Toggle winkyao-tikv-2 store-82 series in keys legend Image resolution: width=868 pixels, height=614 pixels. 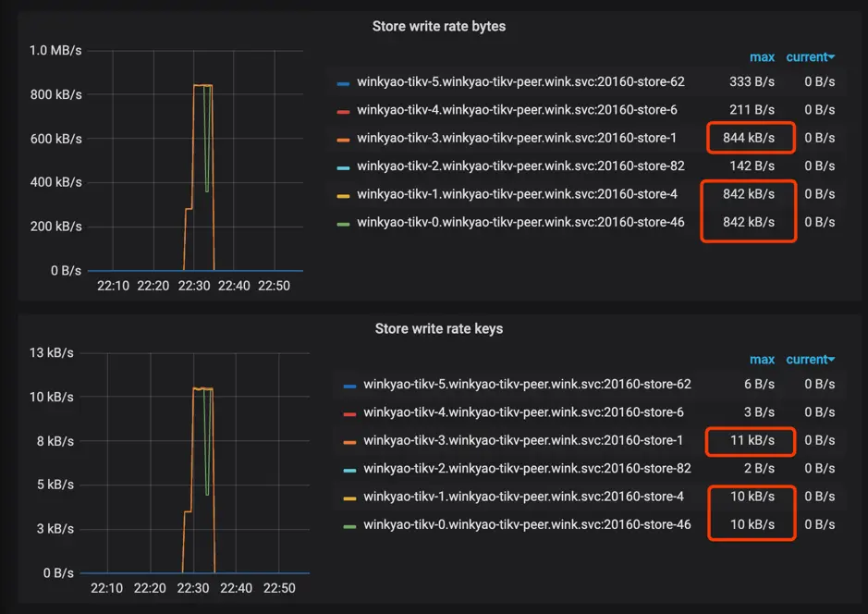pos(527,469)
